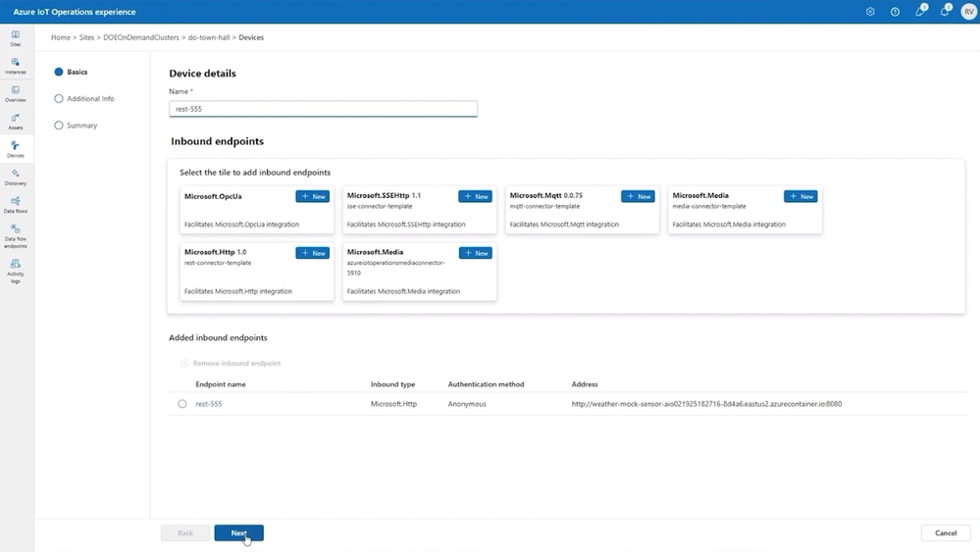Viewport: 980px width, 552px height.
Task: Click the Microsoft.OpcUa tile title
Action: [213, 196]
